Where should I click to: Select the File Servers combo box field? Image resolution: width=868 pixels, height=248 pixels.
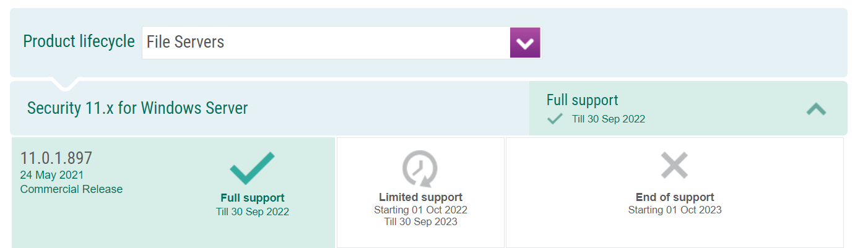341,43
